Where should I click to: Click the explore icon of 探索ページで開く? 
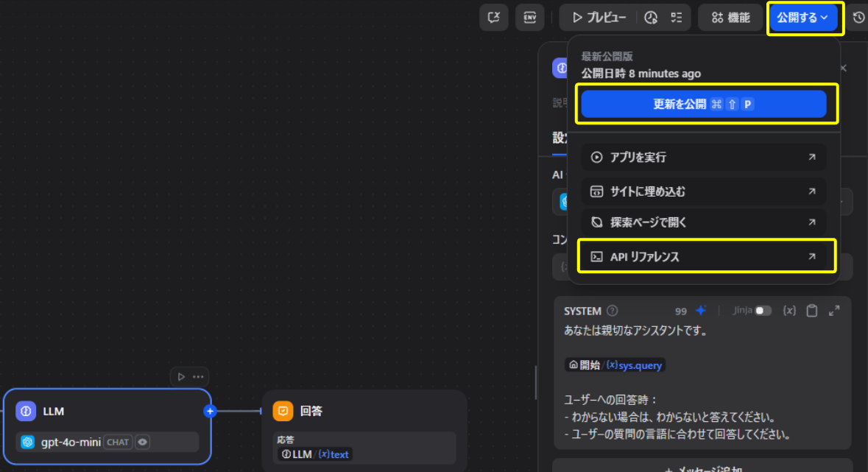coord(596,222)
